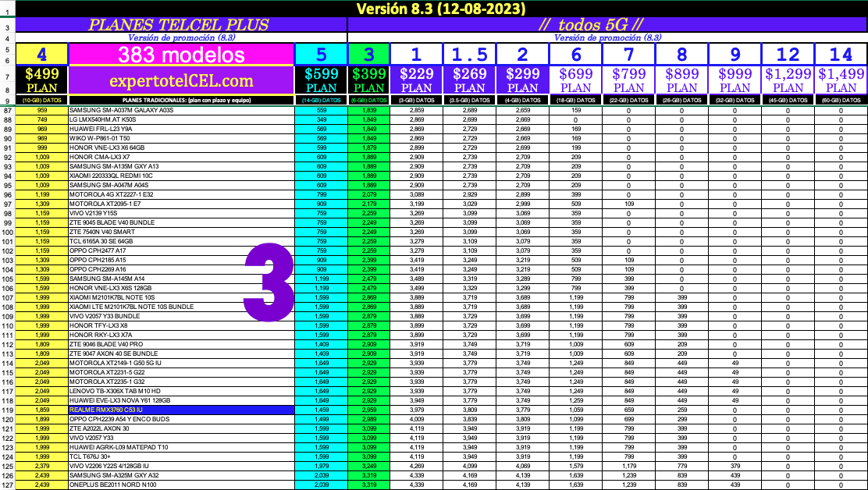
Task: Click the LG LMX540HM.AT K50S cell
Action: tap(181, 120)
